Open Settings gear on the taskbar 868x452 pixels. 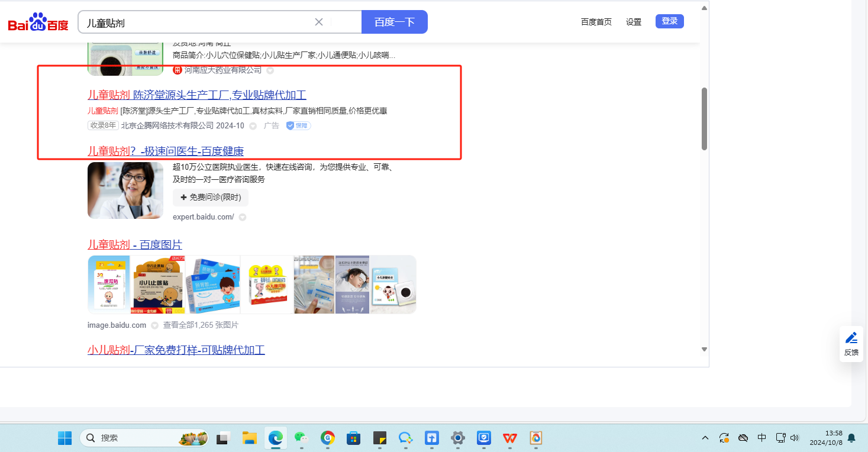457,438
